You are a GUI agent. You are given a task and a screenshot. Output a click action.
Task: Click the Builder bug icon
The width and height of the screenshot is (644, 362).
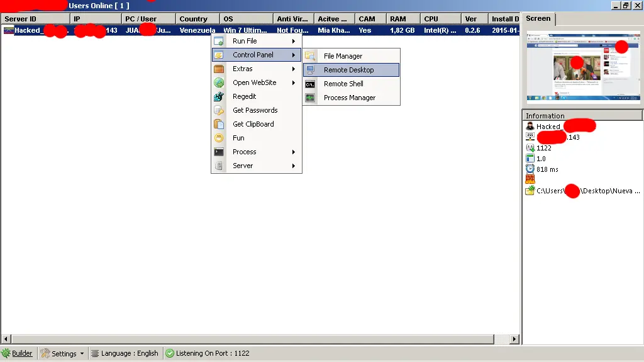pyautogui.click(x=6, y=353)
